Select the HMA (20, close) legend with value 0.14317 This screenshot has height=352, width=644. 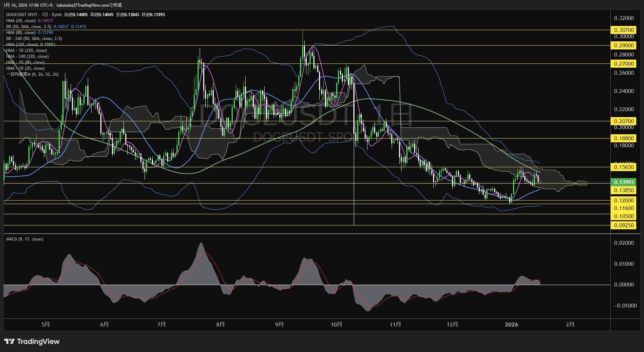tap(29, 21)
